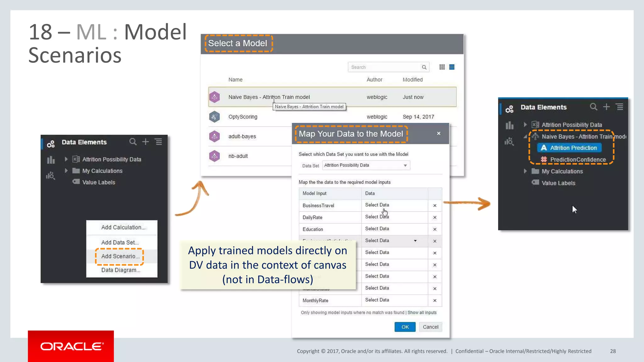Select nb-adult model name

(238, 156)
